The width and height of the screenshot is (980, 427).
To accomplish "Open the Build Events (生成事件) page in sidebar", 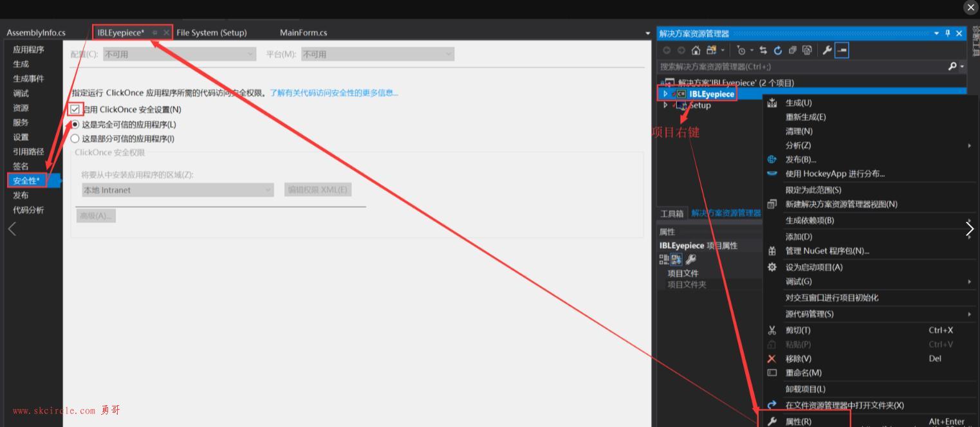I will [x=28, y=78].
